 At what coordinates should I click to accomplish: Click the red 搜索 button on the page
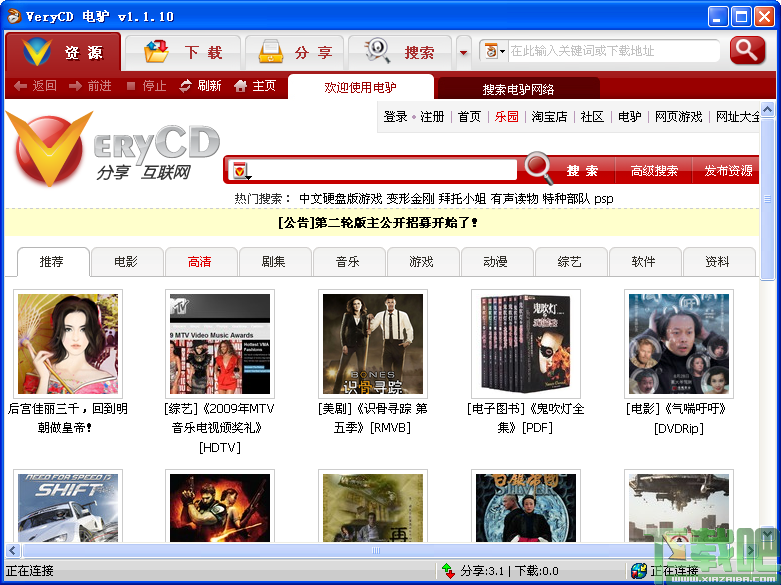pos(582,171)
